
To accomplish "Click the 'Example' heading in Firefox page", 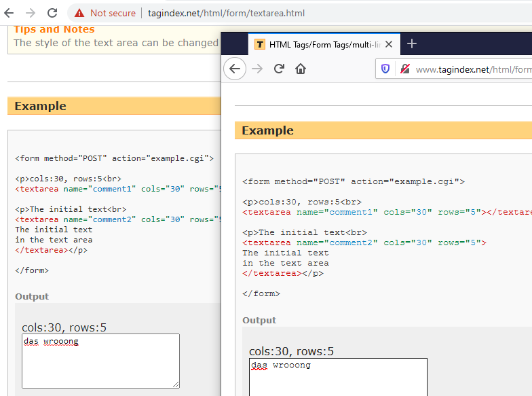I will (267, 130).
